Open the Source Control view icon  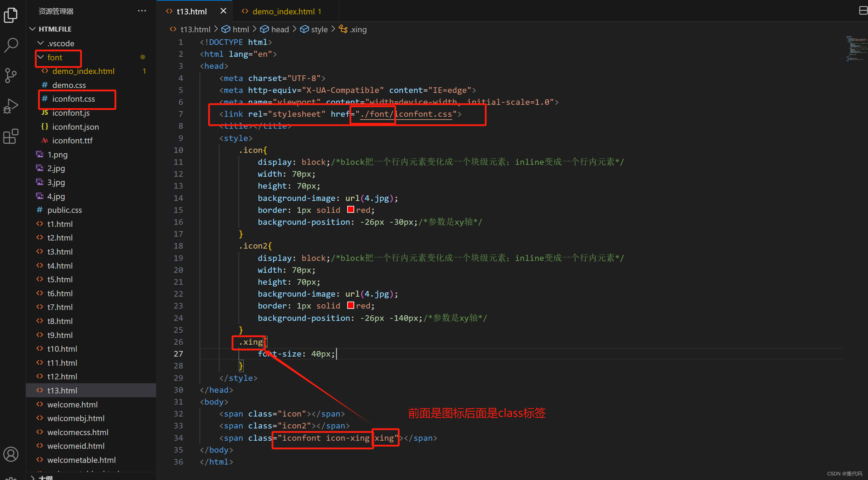[x=11, y=75]
